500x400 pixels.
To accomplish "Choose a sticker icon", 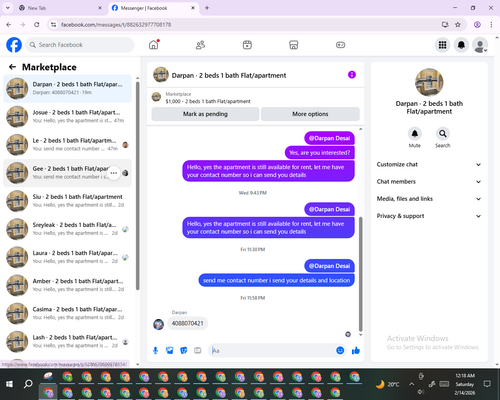I will [183, 350].
